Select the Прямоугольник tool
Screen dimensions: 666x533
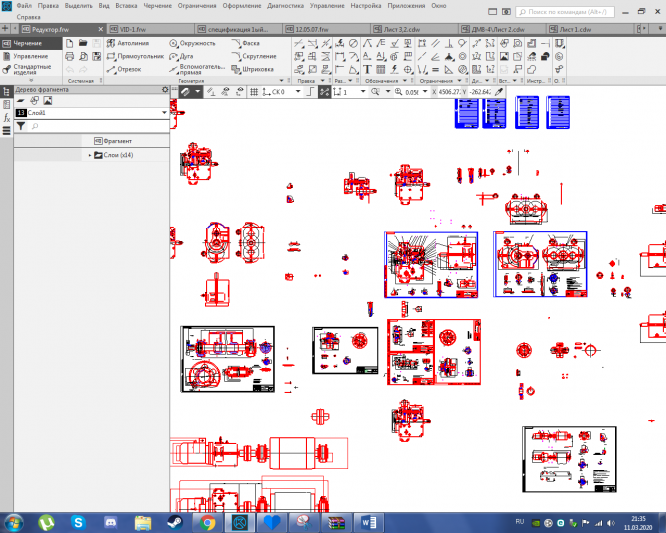(x=135, y=56)
